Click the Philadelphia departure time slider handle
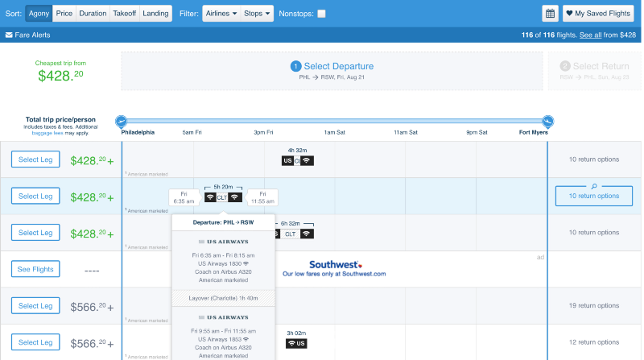The width and height of the screenshot is (644, 360). (x=121, y=122)
